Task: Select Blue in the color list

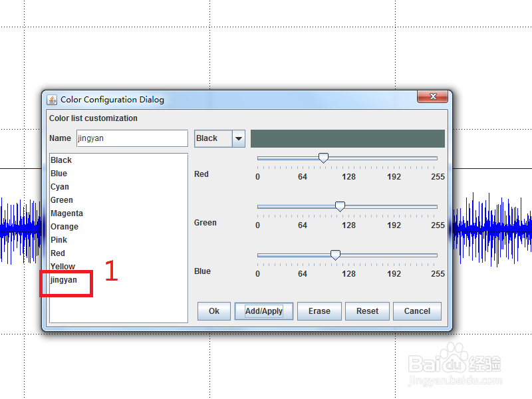Action: [x=118, y=174]
